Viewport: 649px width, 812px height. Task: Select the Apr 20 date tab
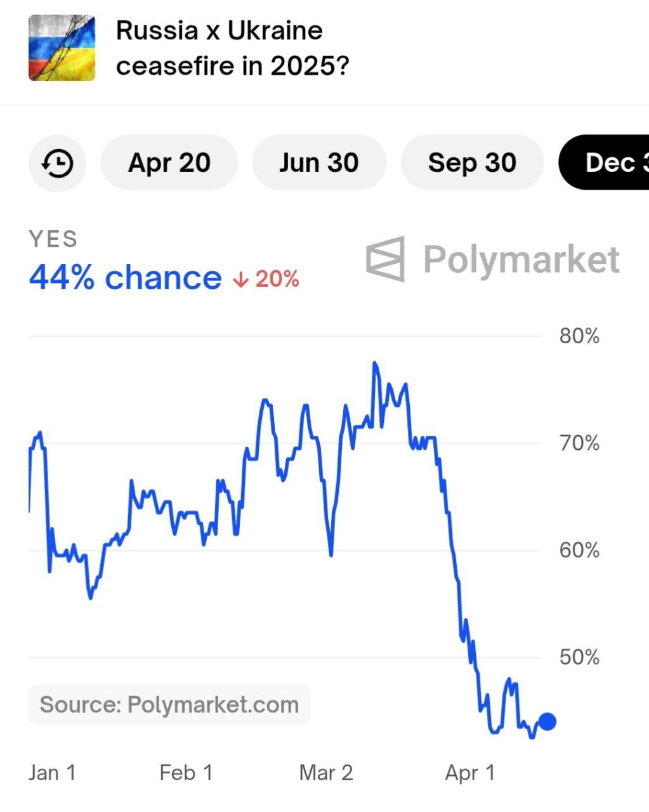pyautogui.click(x=169, y=163)
